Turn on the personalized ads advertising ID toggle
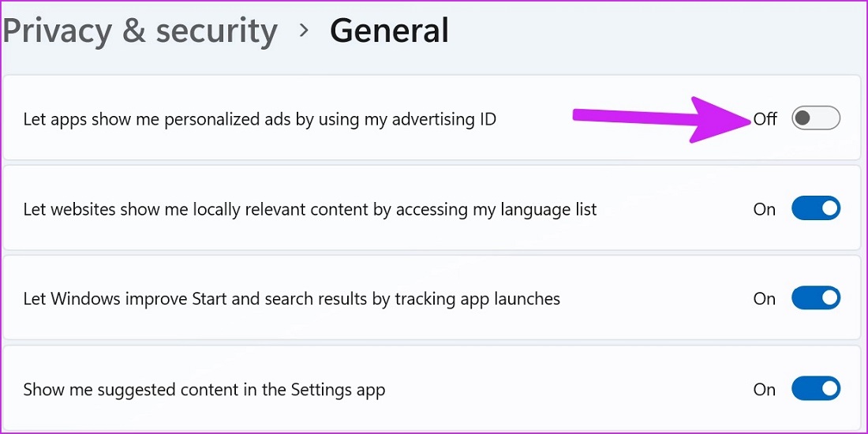868x434 pixels. 816,118
